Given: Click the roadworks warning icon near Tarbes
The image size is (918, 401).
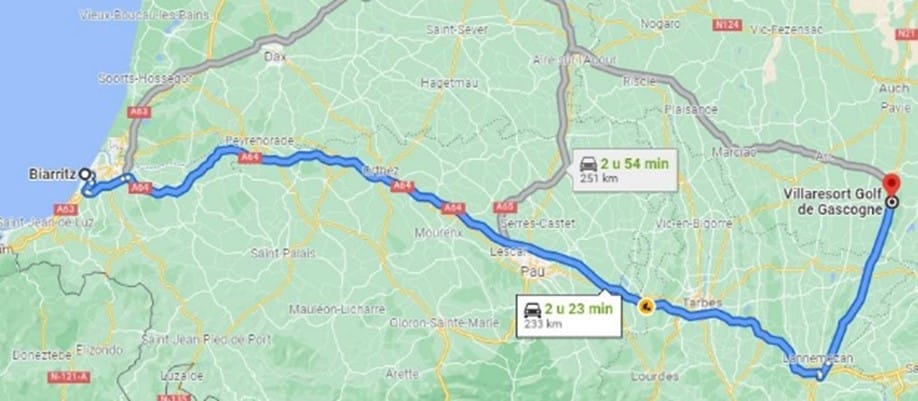Looking at the screenshot, I should 646,306.
